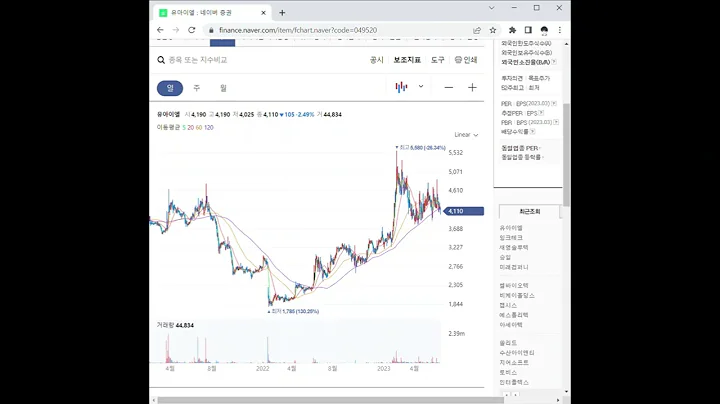Toggle the 60-day moving average label
720x404 pixels.
199,128
